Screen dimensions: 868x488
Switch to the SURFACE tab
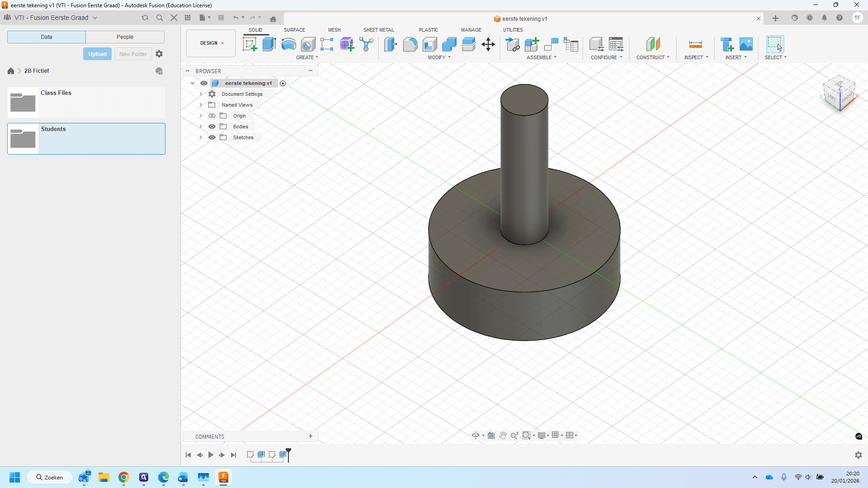click(294, 30)
